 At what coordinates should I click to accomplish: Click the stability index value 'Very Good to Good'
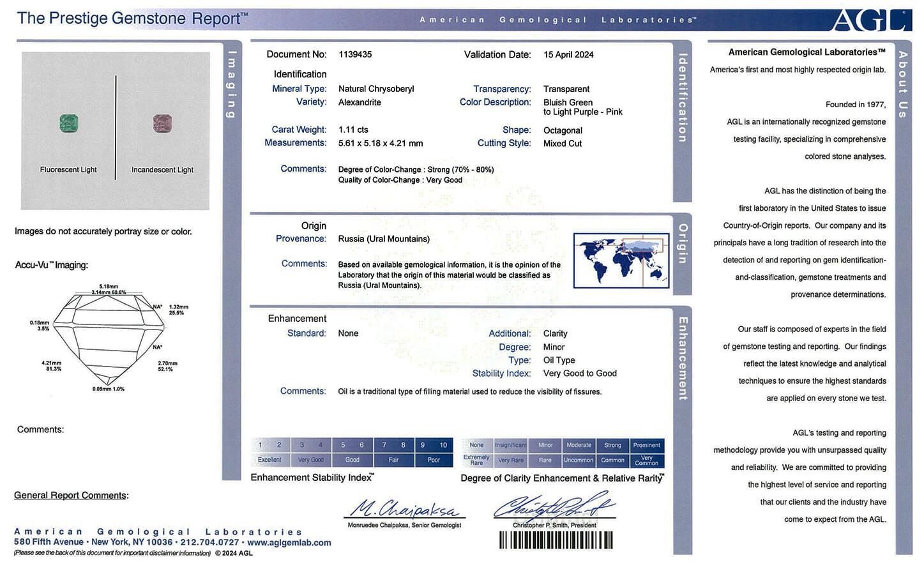tap(580, 374)
